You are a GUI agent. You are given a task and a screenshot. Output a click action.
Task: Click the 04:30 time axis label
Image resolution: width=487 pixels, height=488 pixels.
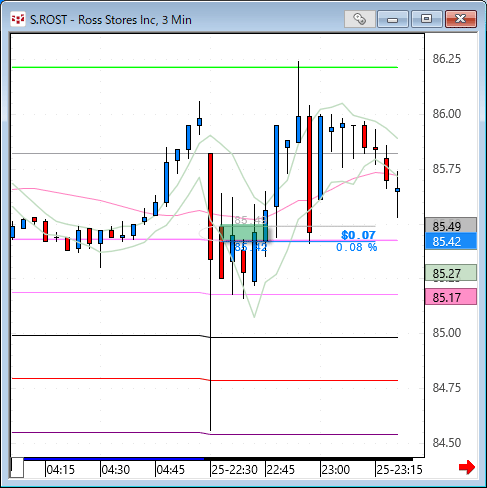(116, 470)
